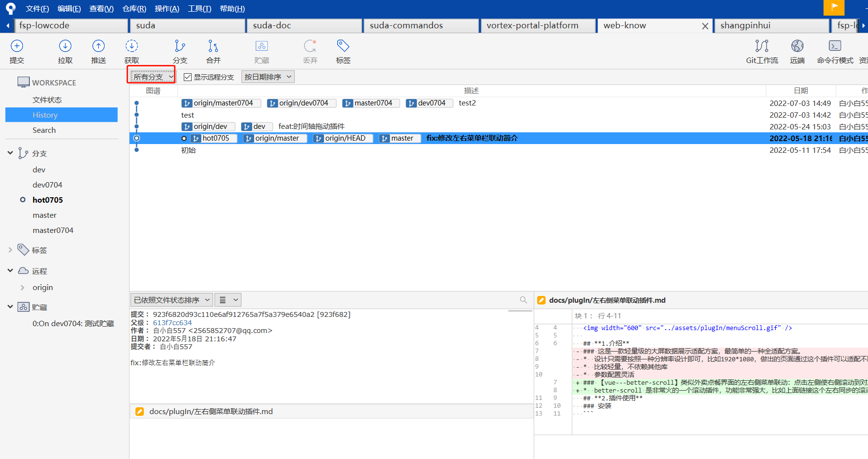
Task: Click the 获取 (Fetch) toolbar icon
Action: coord(131,46)
